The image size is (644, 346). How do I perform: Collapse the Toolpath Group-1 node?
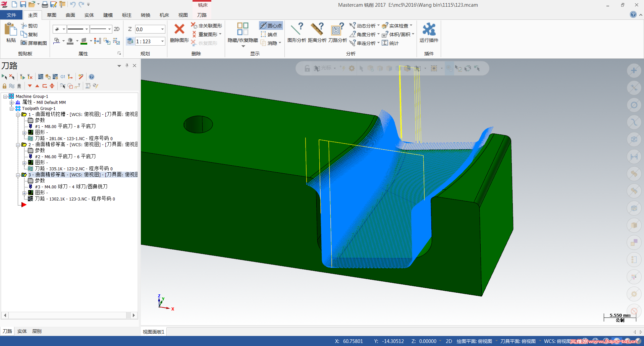click(11, 109)
